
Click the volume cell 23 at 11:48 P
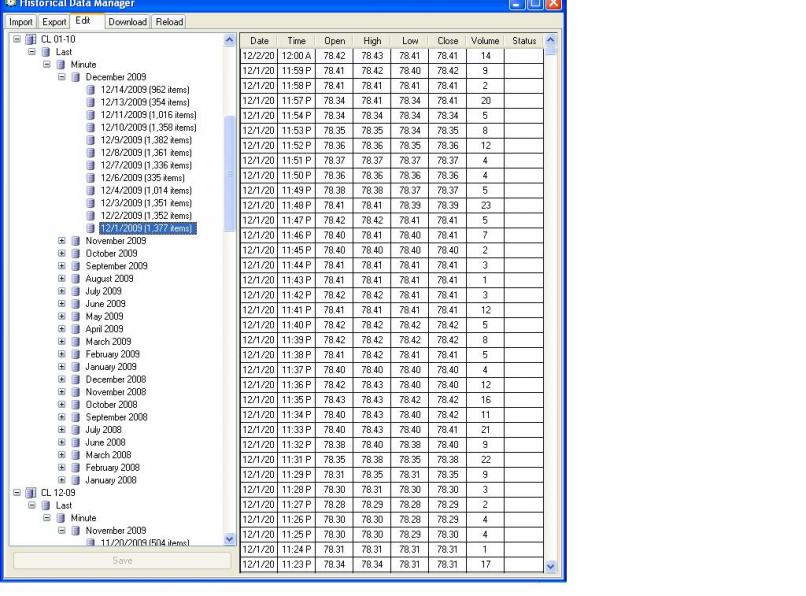pos(485,205)
